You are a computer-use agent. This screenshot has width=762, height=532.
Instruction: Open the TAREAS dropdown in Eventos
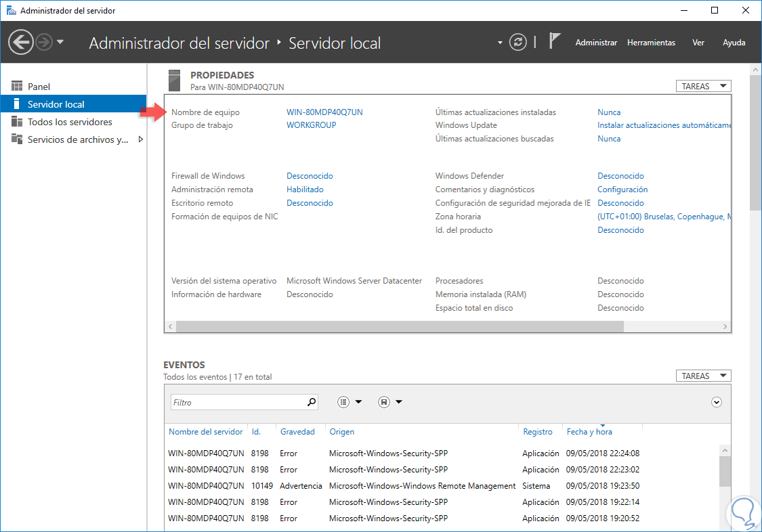703,376
